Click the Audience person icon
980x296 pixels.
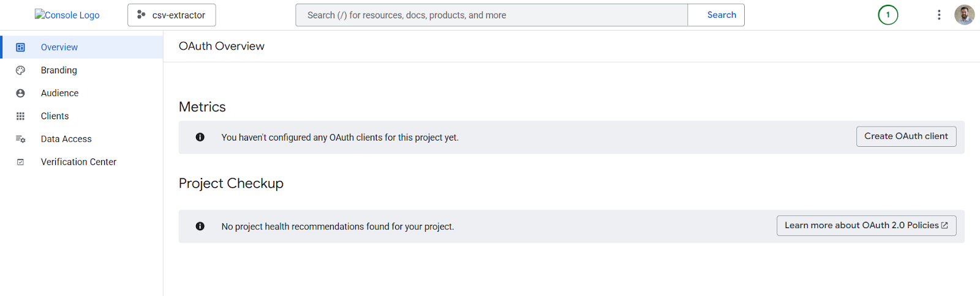point(20,93)
